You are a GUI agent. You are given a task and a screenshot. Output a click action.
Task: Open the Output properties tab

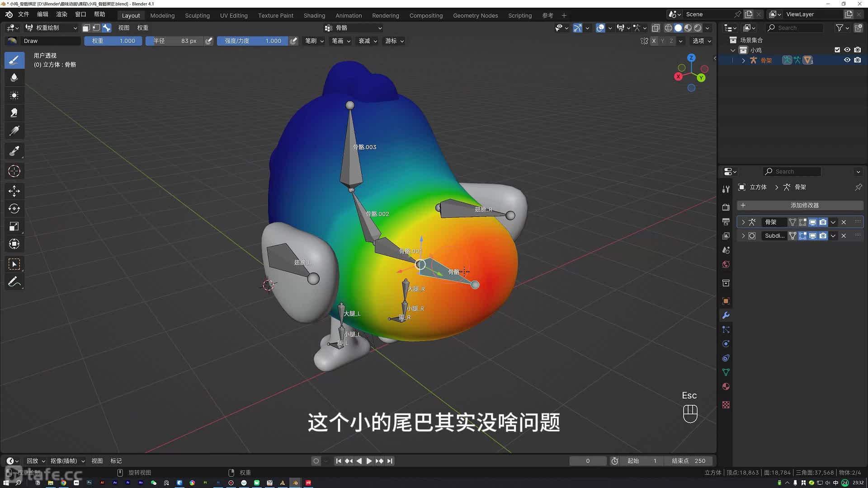coord(726,221)
